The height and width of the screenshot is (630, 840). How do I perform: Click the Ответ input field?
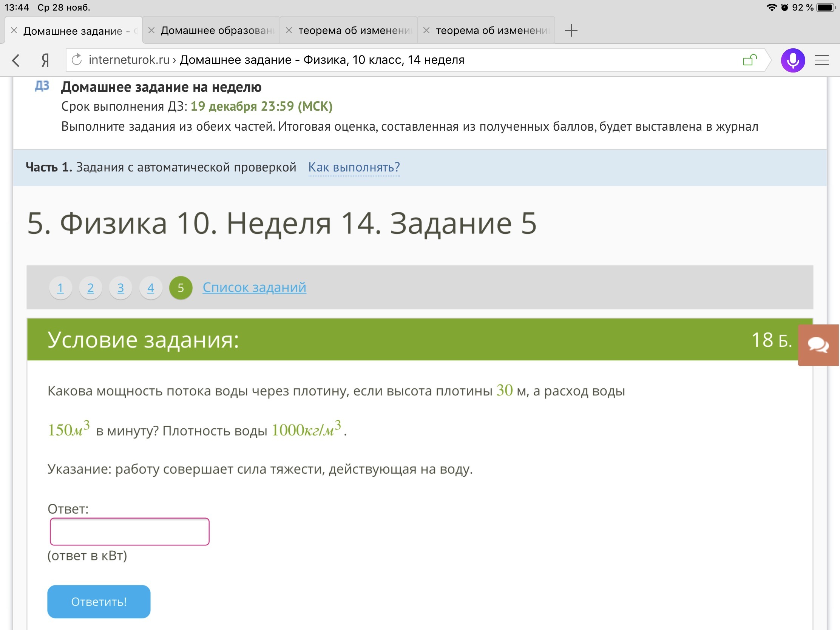tap(130, 531)
